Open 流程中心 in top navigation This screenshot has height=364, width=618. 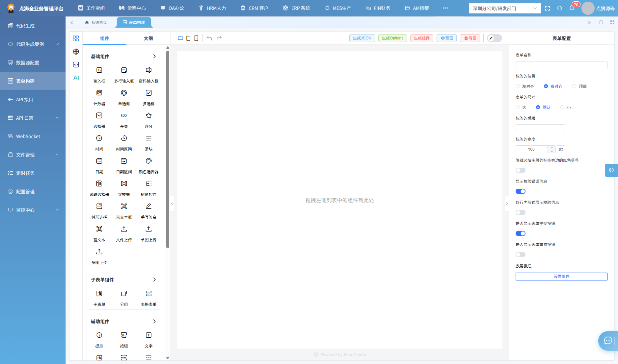[133, 8]
